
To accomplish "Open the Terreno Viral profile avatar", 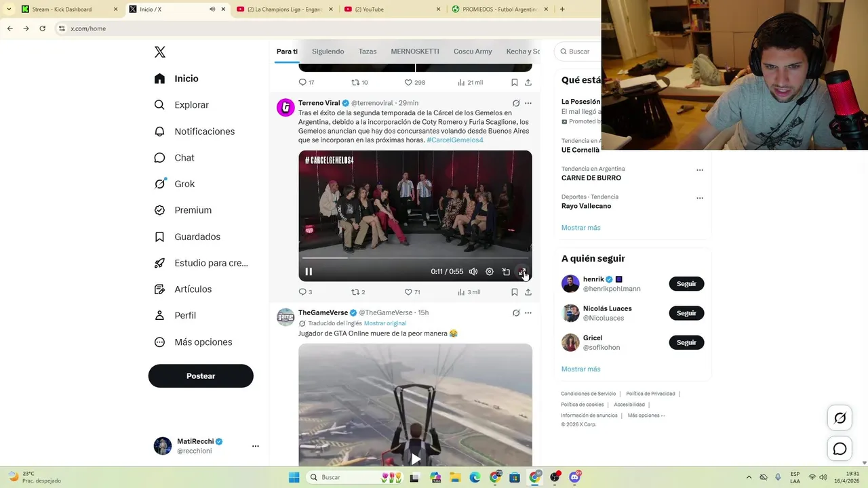I will (285, 107).
